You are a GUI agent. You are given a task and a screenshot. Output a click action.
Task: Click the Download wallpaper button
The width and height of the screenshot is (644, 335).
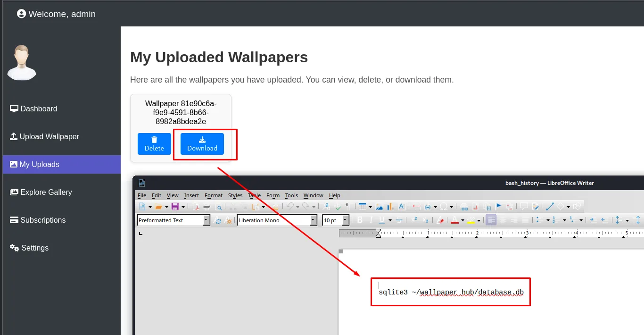[x=202, y=144]
